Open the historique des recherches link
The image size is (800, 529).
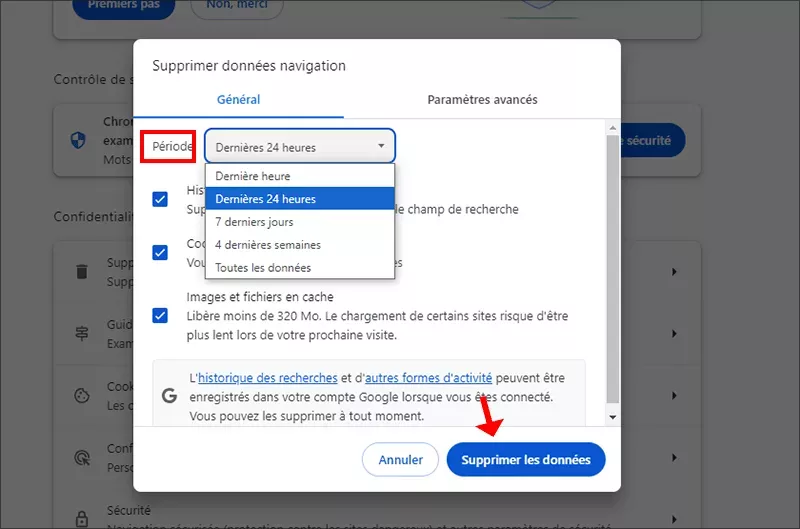268,378
